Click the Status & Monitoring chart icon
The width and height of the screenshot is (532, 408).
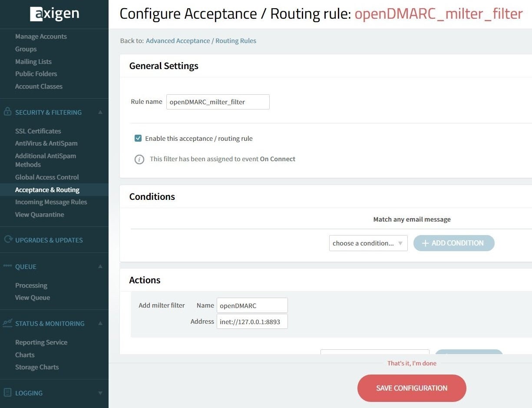pyautogui.click(x=7, y=323)
